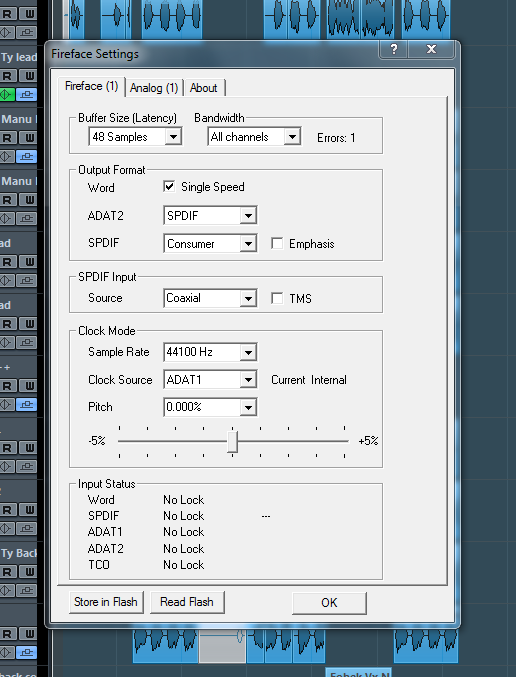Click W button on track above Ty lead
The height and width of the screenshot is (677, 516).
click(28, 14)
